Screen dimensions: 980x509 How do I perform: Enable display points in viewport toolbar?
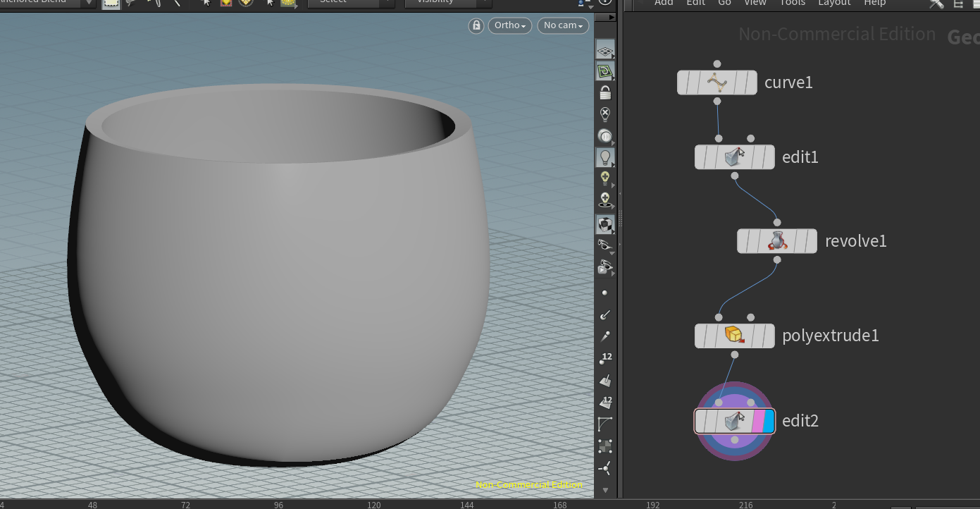[x=604, y=293]
